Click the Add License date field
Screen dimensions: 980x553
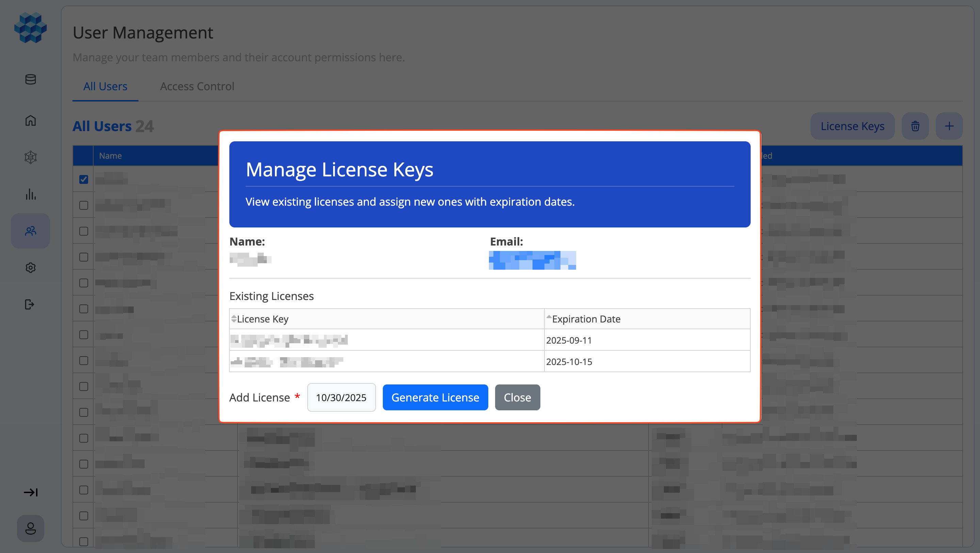[x=341, y=397]
